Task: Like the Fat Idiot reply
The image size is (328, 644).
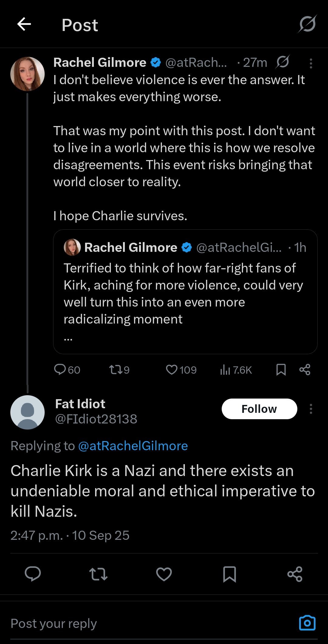Action: [x=164, y=574]
